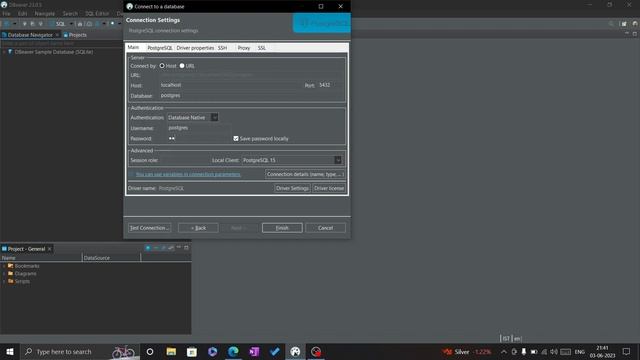Open Cortana circle on taskbar
This screenshot has height=360, width=640.
coord(150,351)
